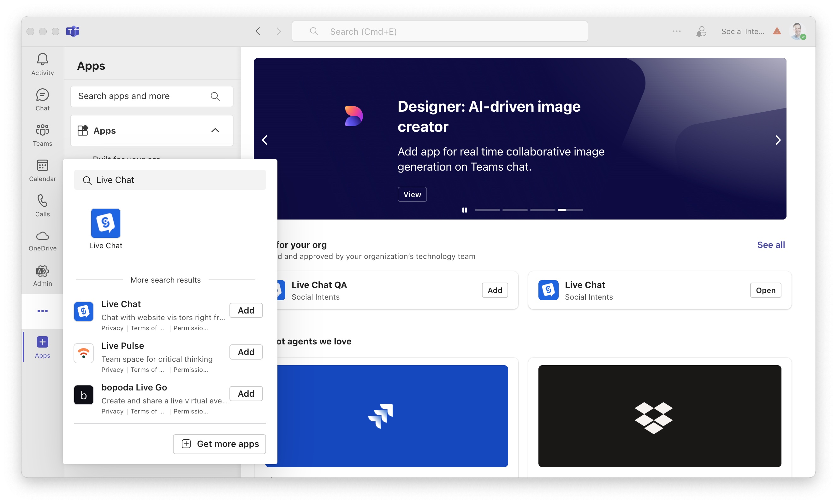837x504 pixels.
Task: Click the sidebar more apps ellipsis
Action: [x=43, y=311]
